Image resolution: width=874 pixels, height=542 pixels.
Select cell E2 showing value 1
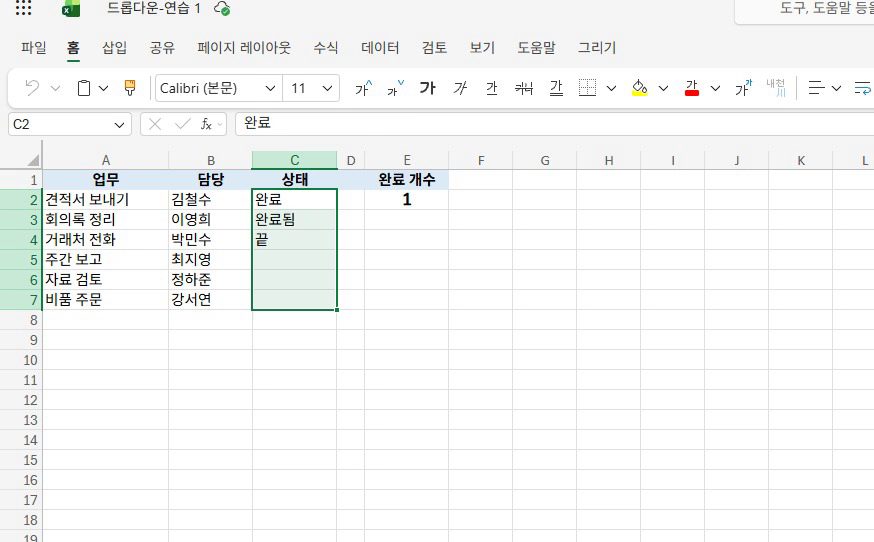[406, 200]
